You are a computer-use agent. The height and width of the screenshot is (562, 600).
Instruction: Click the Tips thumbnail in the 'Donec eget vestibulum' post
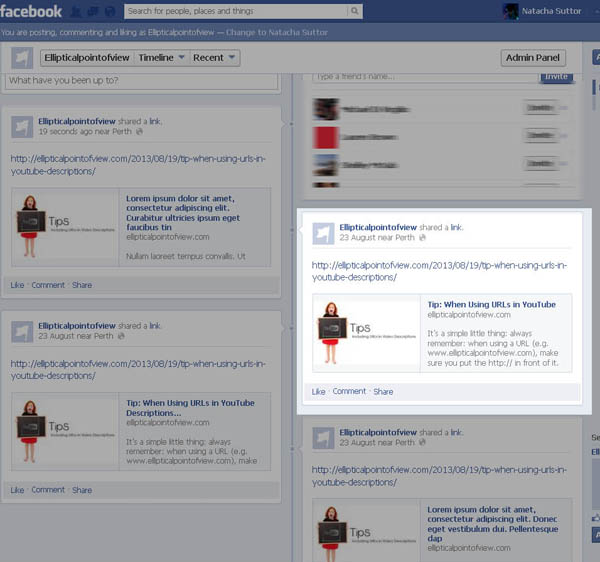click(x=367, y=531)
